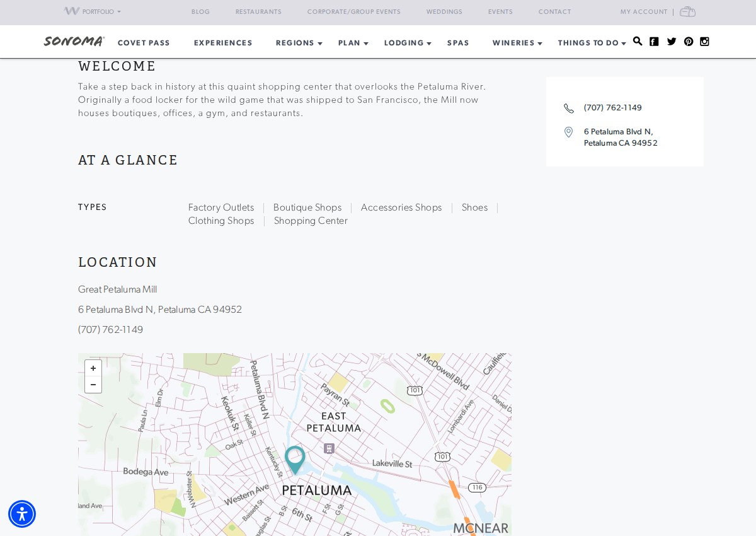Open the Wineries menu label
Viewport: 756px width, 536px height.
click(513, 43)
